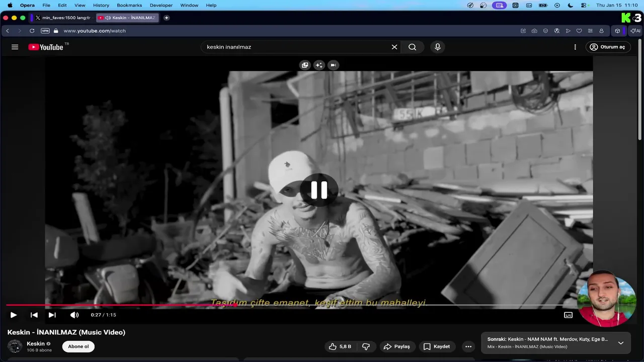The image size is (644, 362).
Task: Submit search with the magnifier button
Action: pyautogui.click(x=413, y=47)
